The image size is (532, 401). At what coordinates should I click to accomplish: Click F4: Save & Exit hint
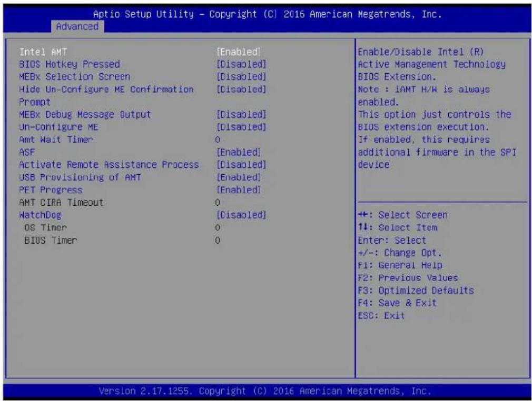click(x=397, y=303)
